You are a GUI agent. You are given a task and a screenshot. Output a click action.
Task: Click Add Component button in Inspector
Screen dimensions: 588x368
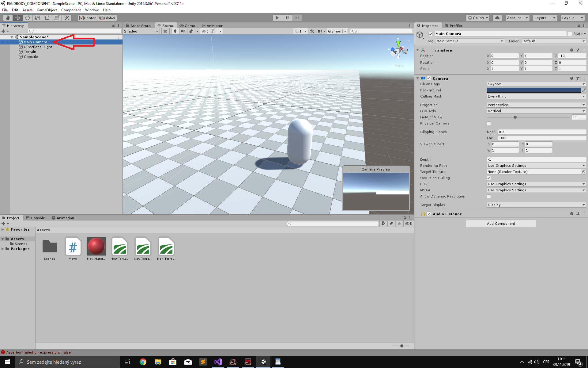coord(501,224)
